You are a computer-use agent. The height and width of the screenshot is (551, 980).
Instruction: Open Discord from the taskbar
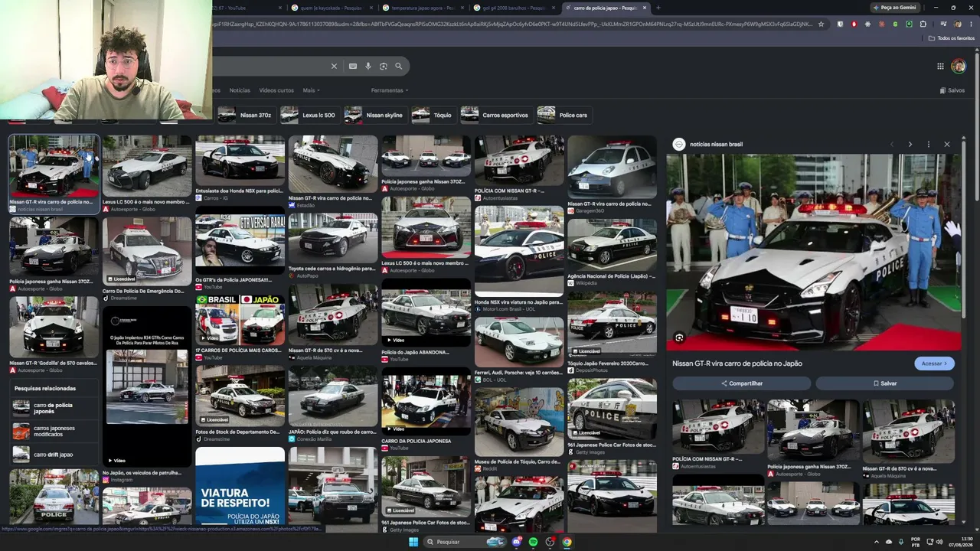[518, 542]
